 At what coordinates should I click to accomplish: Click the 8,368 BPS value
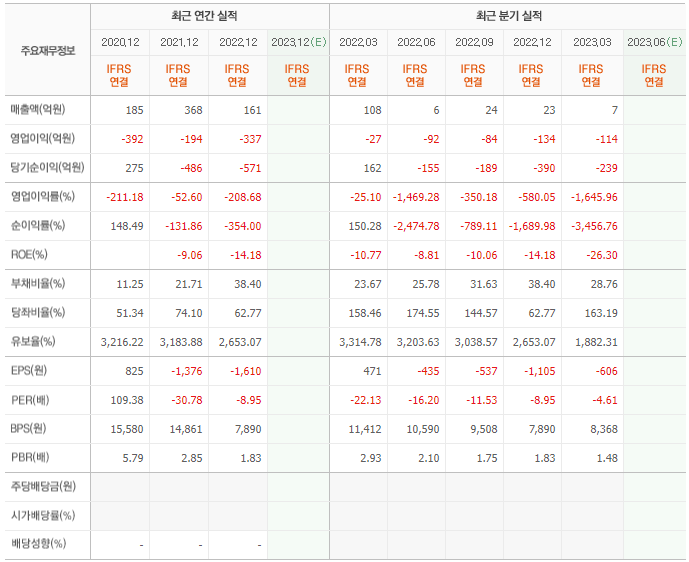(604, 429)
